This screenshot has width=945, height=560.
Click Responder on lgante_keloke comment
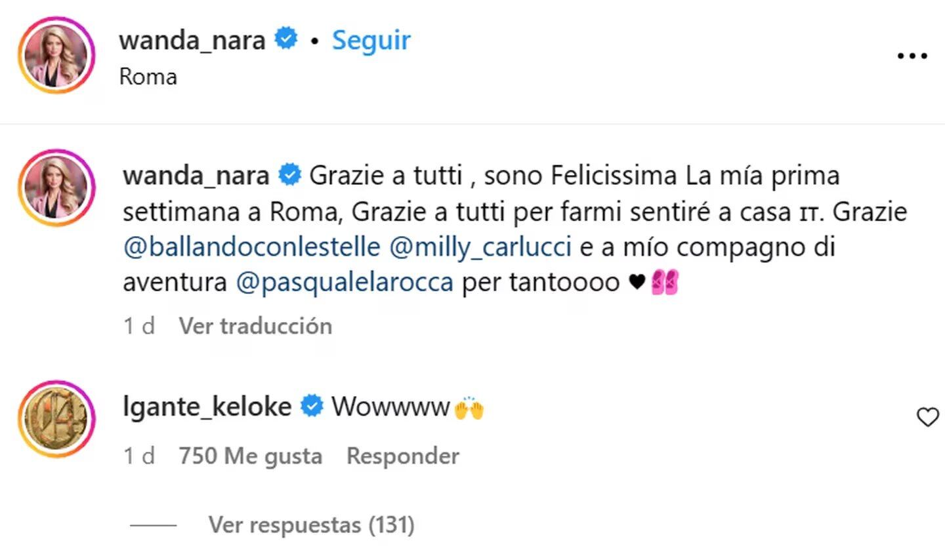[x=402, y=456]
